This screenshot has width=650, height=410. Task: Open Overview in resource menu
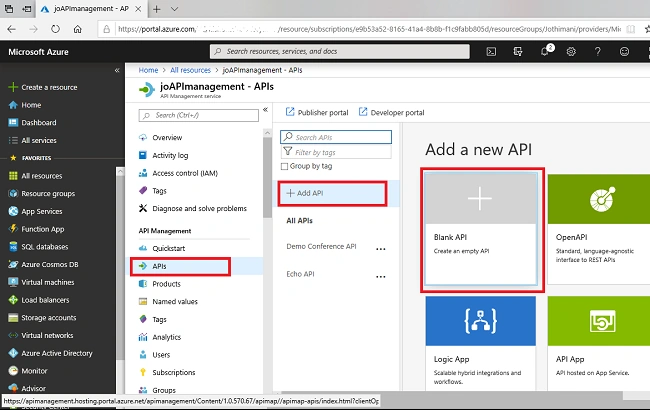(x=160, y=138)
